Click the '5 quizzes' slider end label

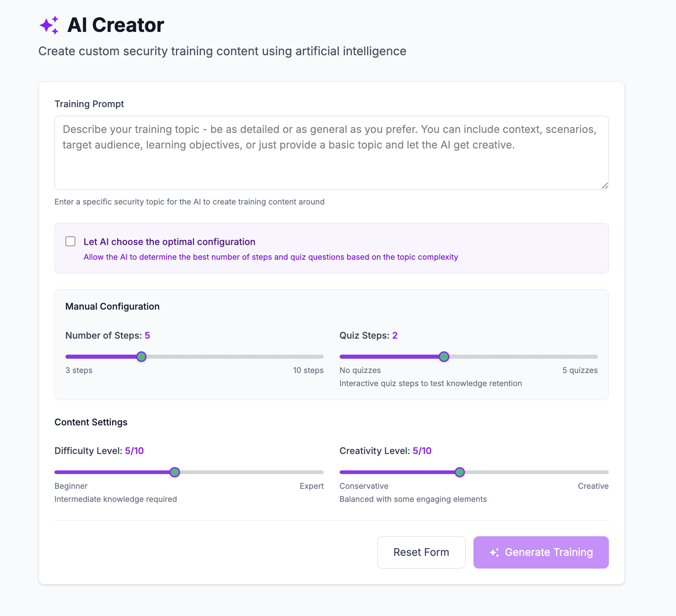click(580, 370)
